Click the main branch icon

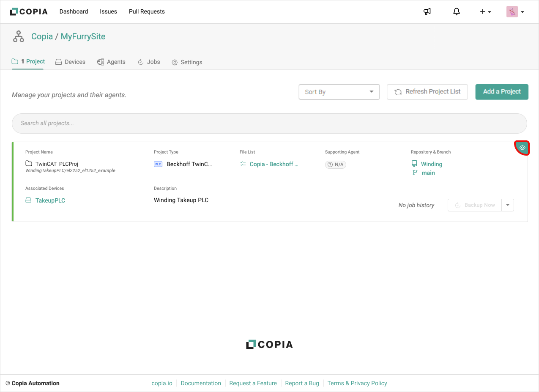pos(415,173)
